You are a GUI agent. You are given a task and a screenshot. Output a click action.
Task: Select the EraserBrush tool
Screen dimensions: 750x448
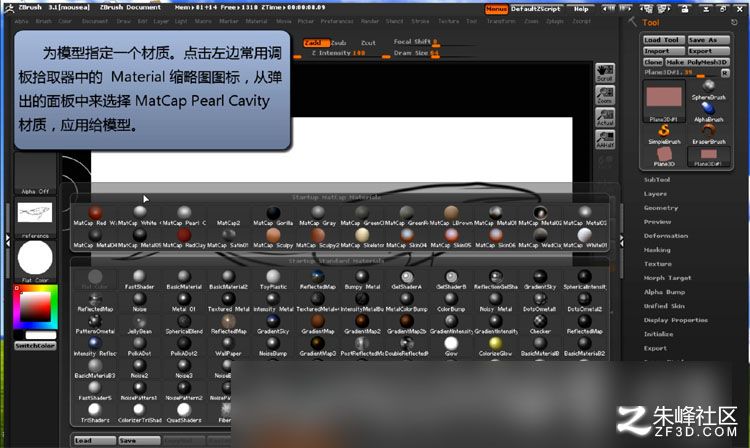point(708,134)
